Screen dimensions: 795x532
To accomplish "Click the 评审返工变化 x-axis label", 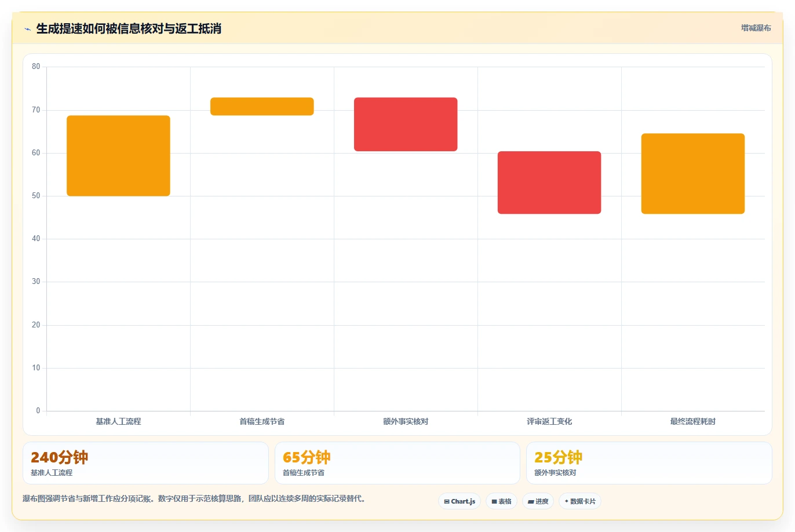I will coord(549,421).
